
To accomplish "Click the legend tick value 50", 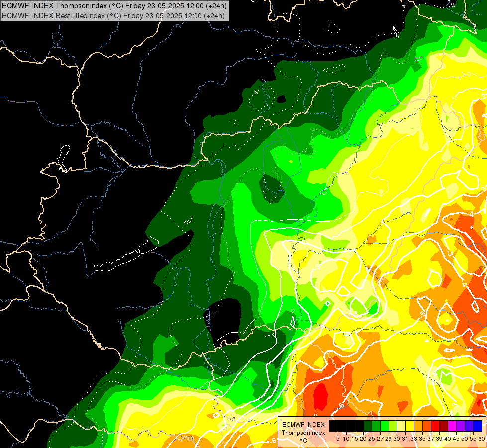I will (464, 439).
